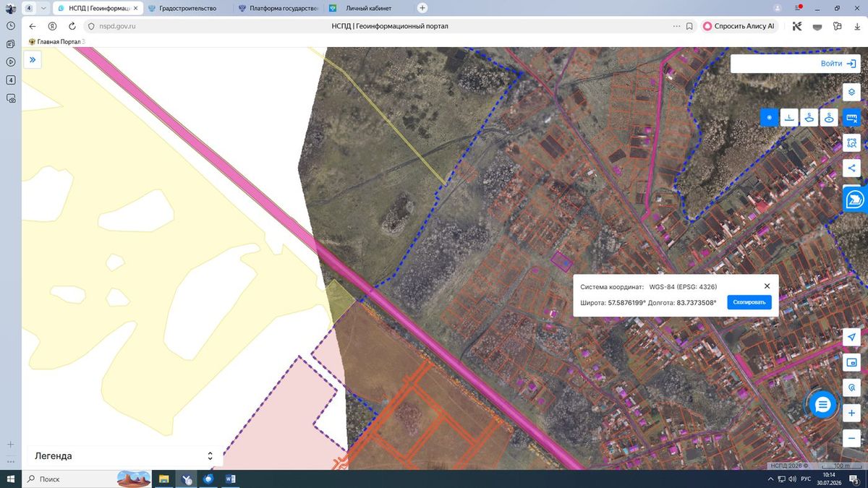Add item to browser sidebar
The image size is (868, 488).
coord(11,444)
